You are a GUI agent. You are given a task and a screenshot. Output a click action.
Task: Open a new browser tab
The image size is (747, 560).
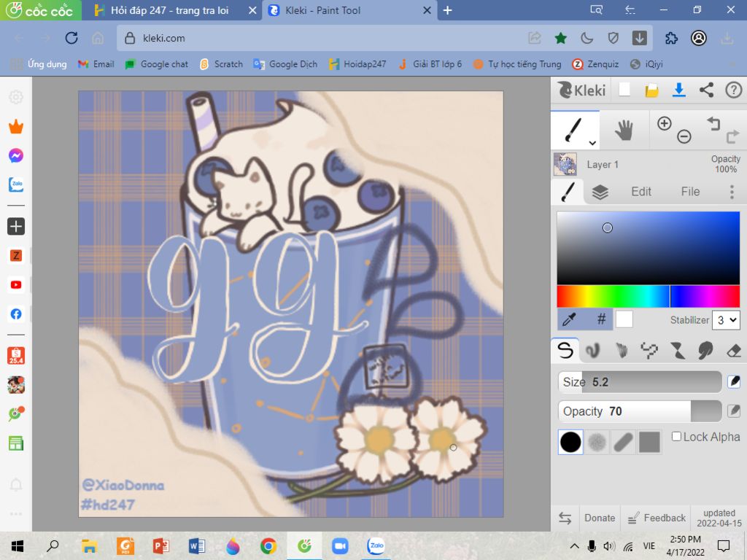coord(447,10)
